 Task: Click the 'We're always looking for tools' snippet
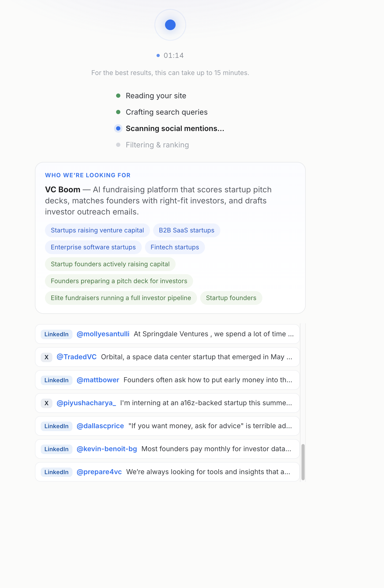[208, 472]
